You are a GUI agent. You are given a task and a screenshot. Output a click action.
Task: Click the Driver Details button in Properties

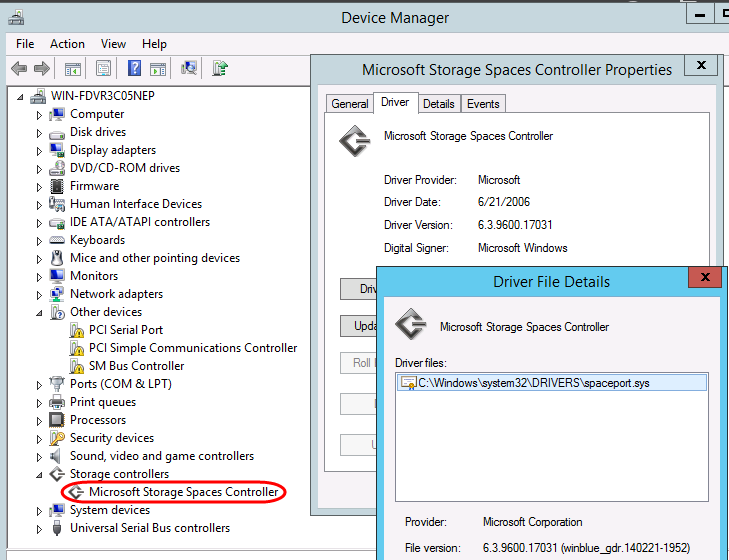pyautogui.click(x=359, y=289)
